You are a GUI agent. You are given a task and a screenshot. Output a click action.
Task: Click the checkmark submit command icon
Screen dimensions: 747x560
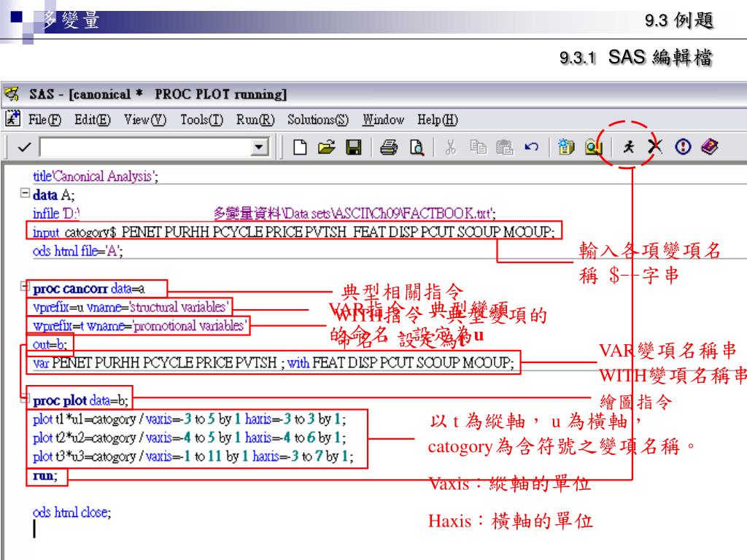point(24,147)
